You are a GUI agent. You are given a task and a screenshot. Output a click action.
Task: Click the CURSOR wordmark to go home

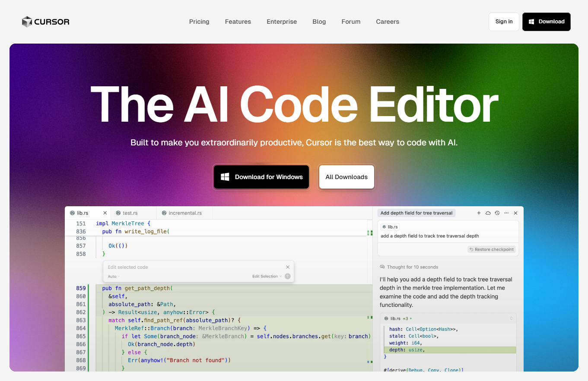click(x=52, y=22)
